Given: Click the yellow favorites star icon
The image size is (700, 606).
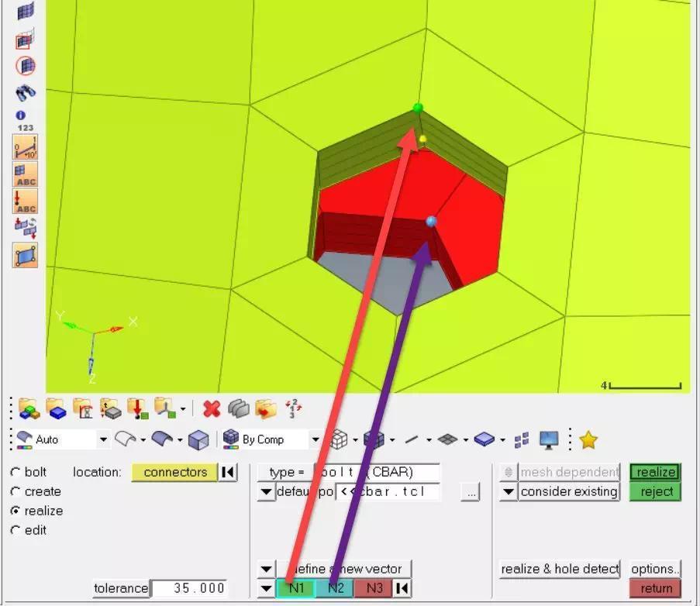Looking at the screenshot, I should tap(588, 439).
